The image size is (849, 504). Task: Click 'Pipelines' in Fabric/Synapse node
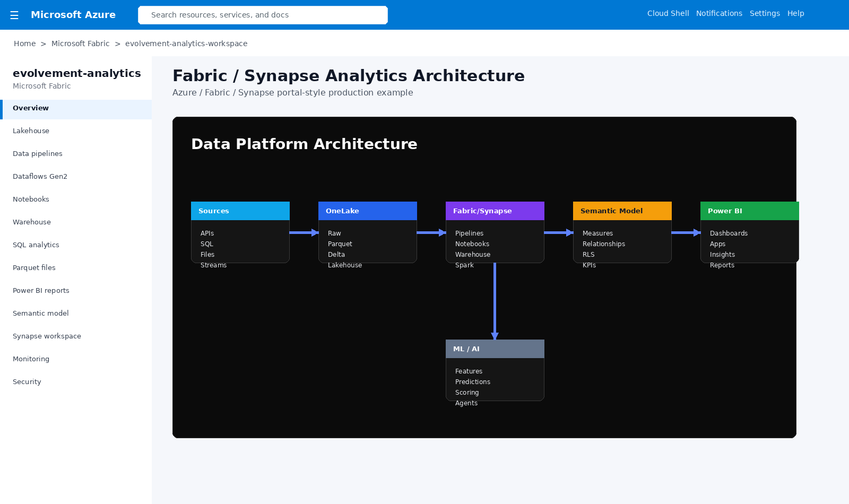(469, 233)
